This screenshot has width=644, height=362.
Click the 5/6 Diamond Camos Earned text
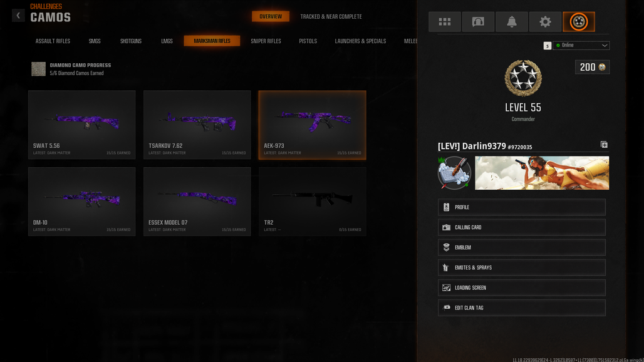[x=77, y=73]
